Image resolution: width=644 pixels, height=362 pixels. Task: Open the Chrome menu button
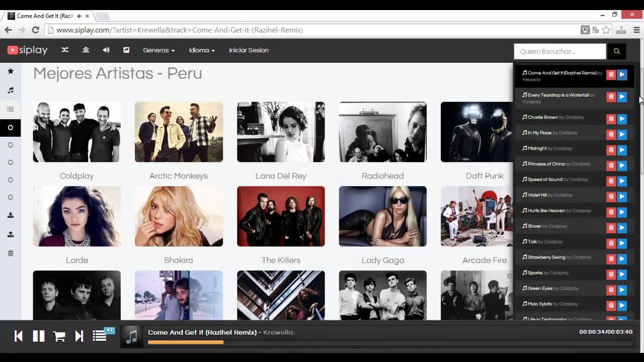click(x=636, y=30)
